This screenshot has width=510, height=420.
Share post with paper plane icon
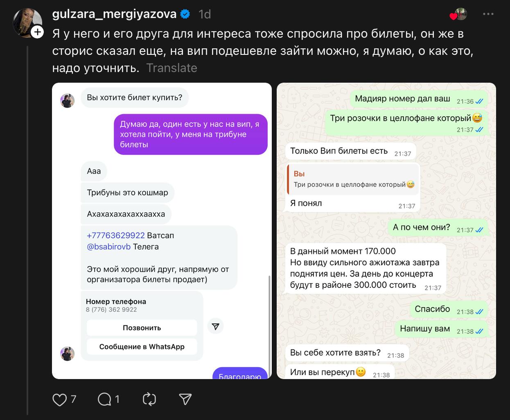coord(185,400)
